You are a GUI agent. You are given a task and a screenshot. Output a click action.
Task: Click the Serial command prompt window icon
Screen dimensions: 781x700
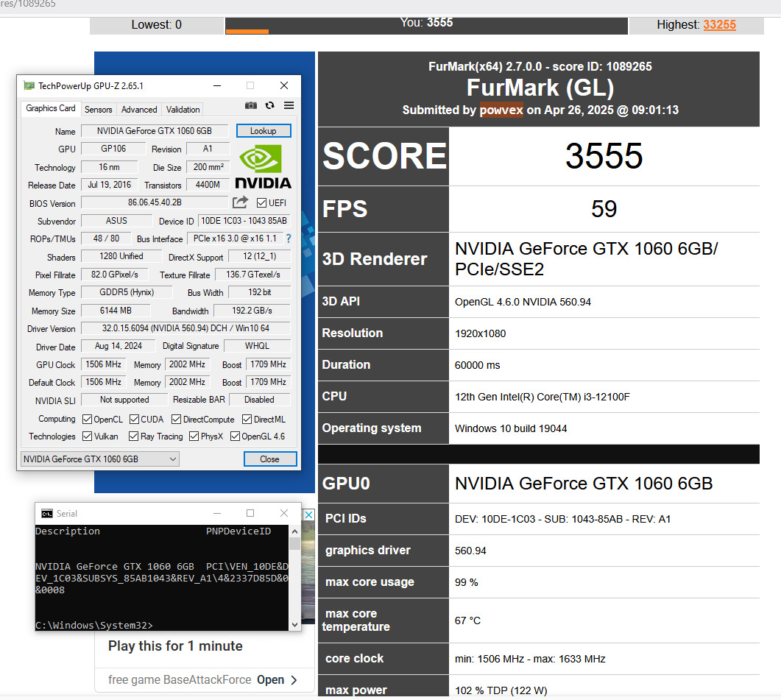click(x=47, y=513)
